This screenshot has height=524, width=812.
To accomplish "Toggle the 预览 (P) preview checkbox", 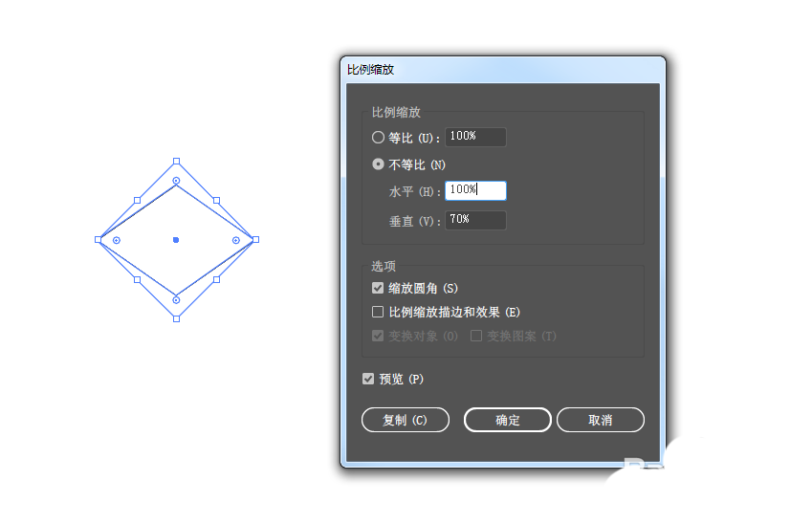I will (x=368, y=379).
